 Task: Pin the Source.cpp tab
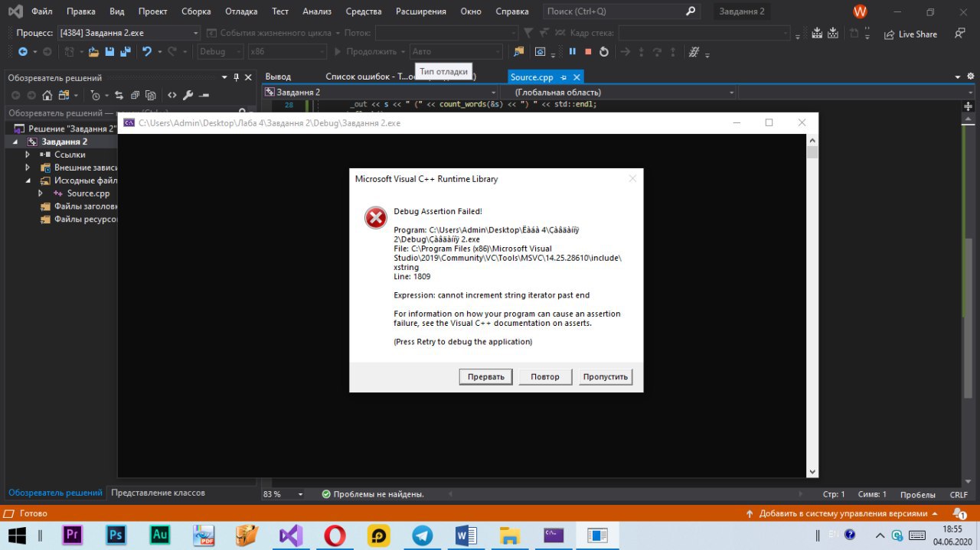point(563,77)
